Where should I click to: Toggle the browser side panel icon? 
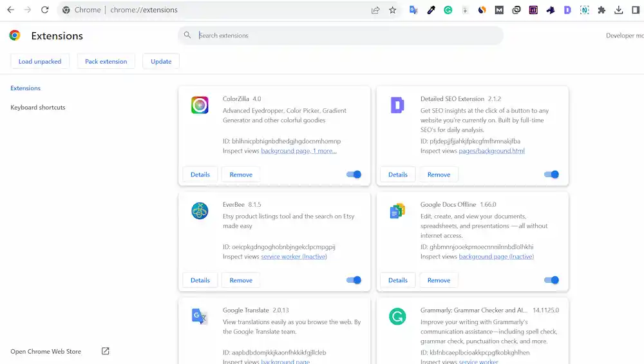click(636, 10)
